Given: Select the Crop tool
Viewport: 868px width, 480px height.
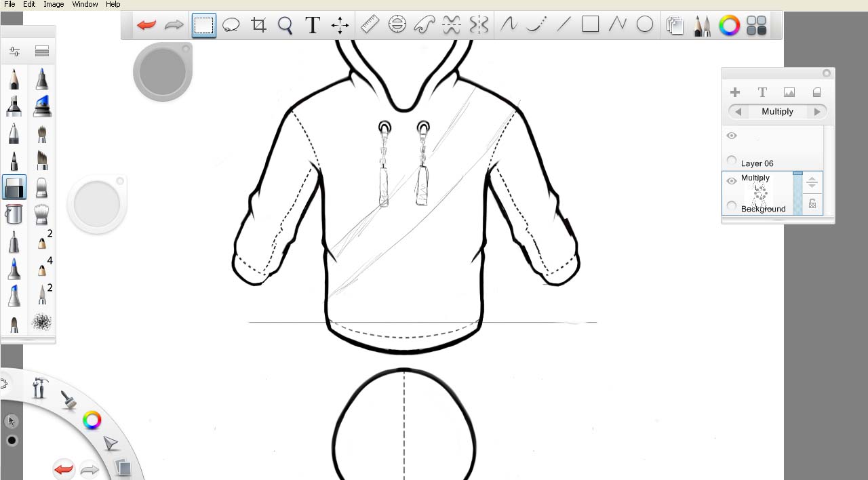Looking at the screenshot, I should [x=258, y=26].
